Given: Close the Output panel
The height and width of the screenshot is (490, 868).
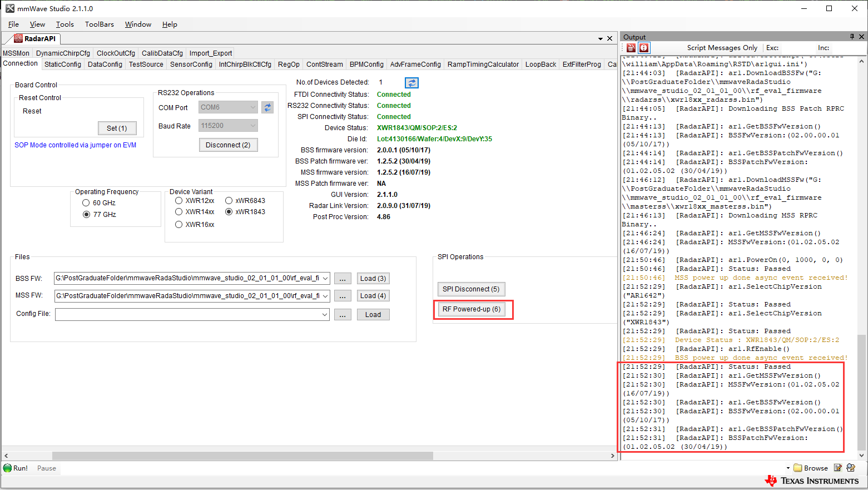Looking at the screenshot, I should click(861, 37).
